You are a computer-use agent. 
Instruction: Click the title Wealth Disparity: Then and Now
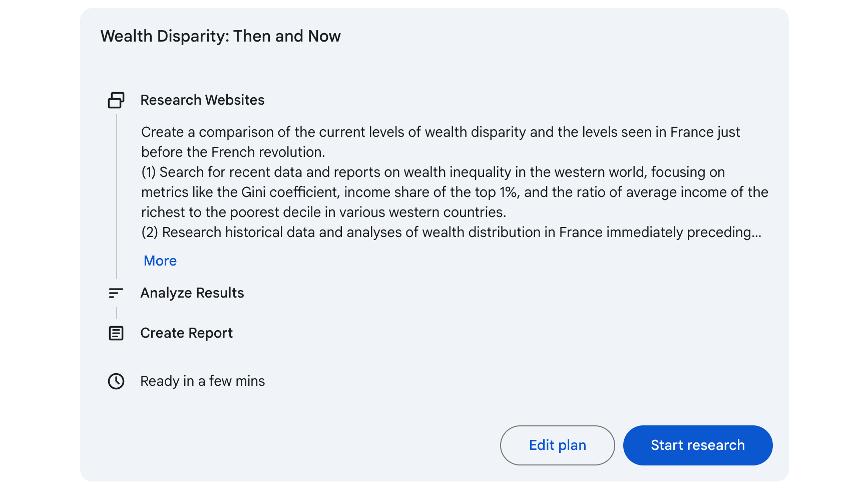tap(220, 36)
